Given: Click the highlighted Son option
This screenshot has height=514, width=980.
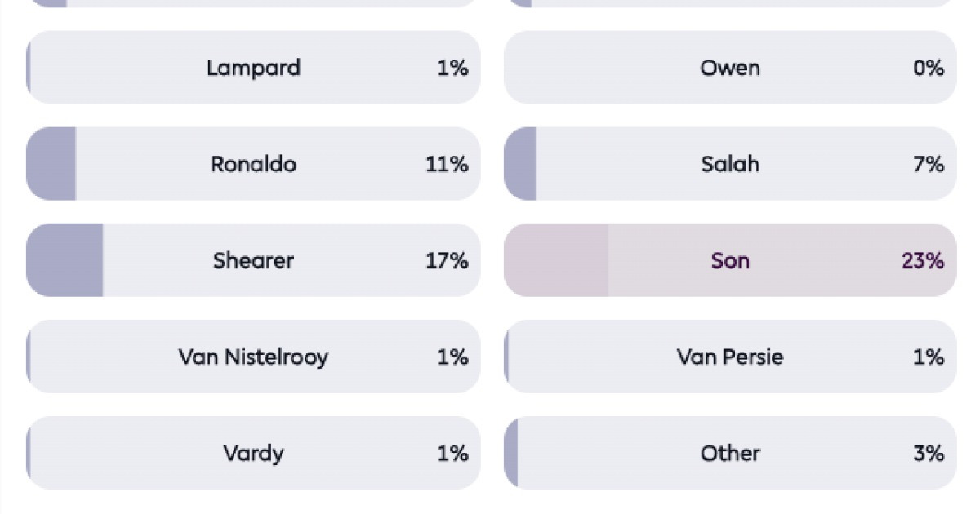Looking at the screenshot, I should click(x=730, y=260).
